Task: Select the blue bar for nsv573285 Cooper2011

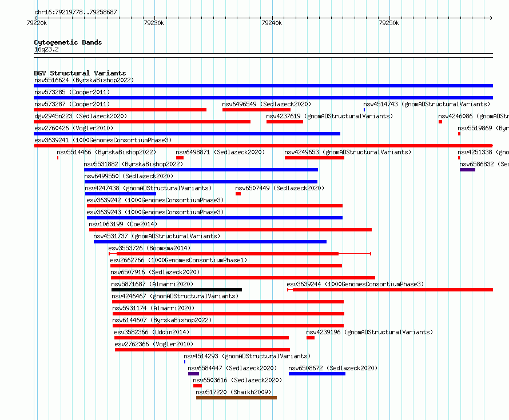Action: pos(263,98)
